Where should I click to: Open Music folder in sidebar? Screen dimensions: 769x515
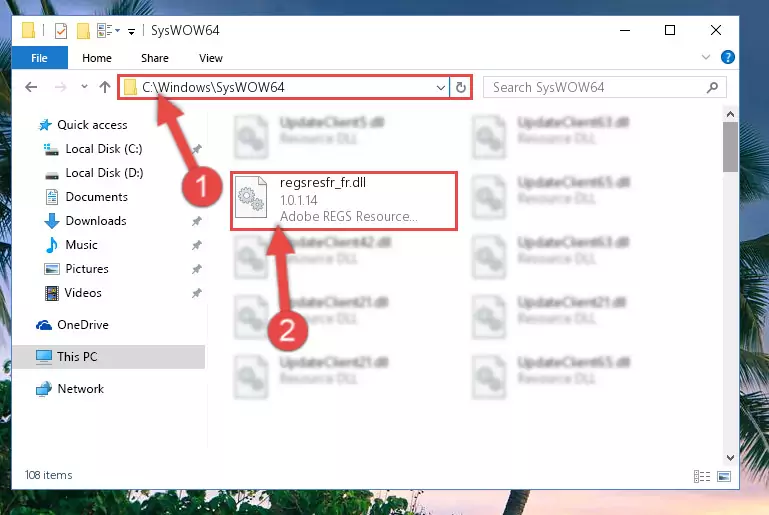point(81,244)
